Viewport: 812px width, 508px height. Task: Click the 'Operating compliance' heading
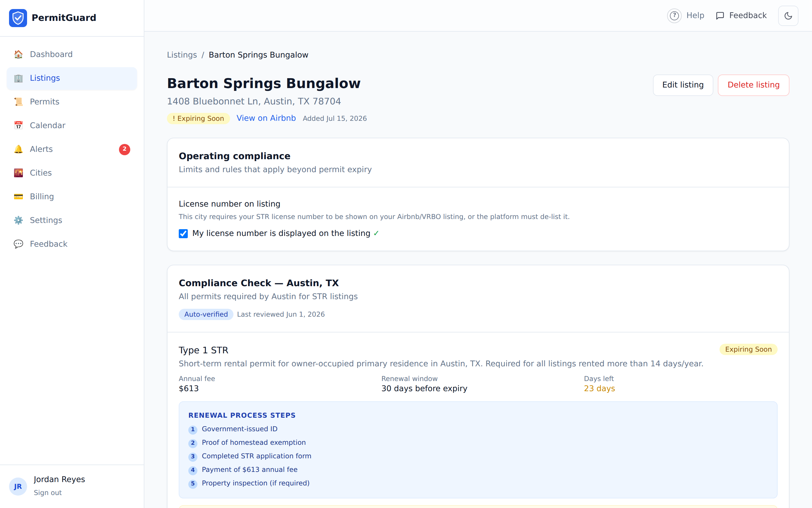point(235,156)
